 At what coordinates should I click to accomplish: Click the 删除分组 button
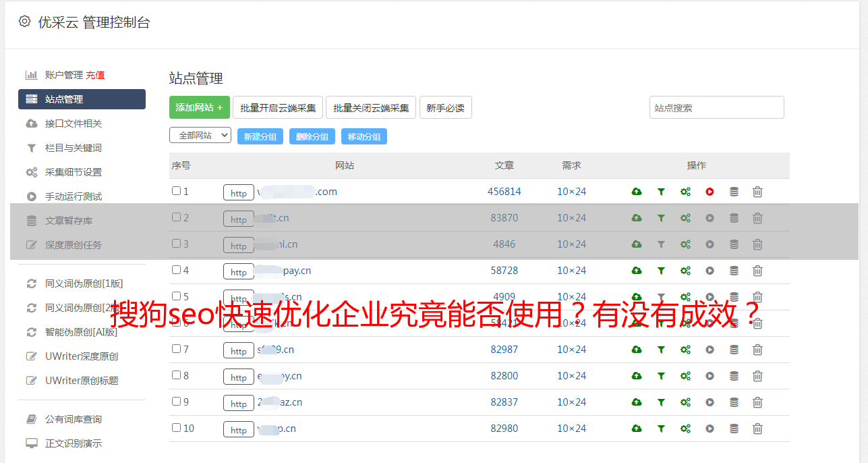[312, 136]
